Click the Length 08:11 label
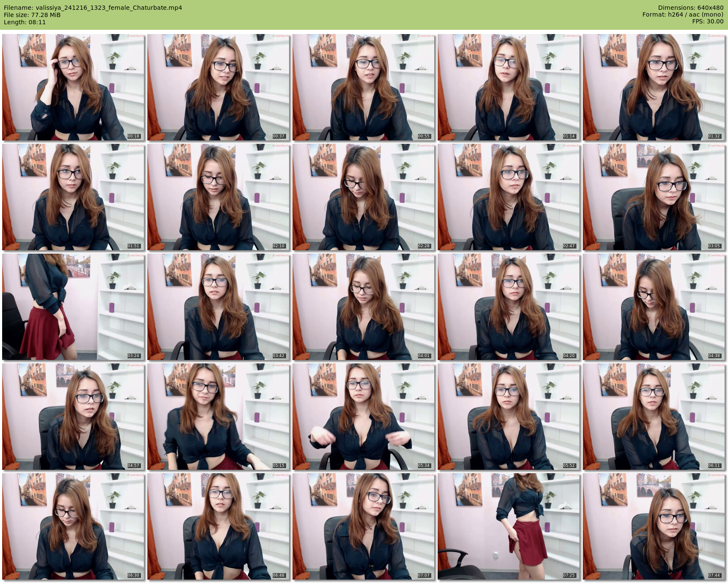Image resolution: width=728 pixels, height=583 pixels. [x=25, y=22]
